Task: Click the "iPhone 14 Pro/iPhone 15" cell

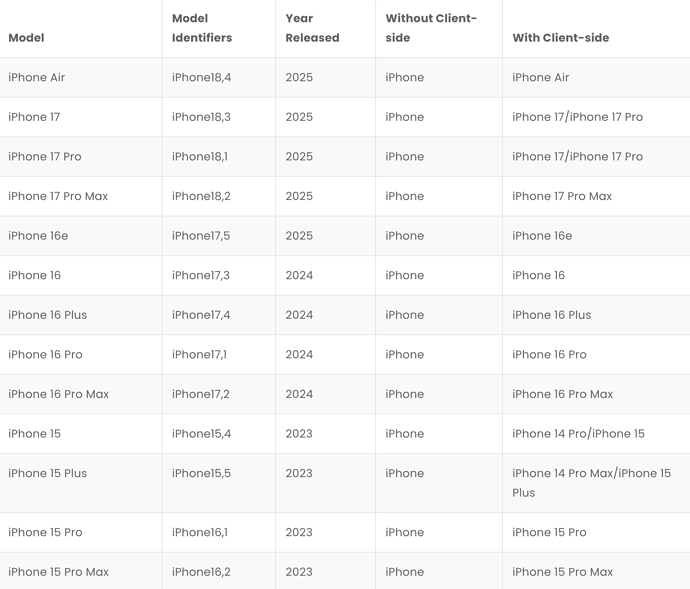Action: click(578, 434)
